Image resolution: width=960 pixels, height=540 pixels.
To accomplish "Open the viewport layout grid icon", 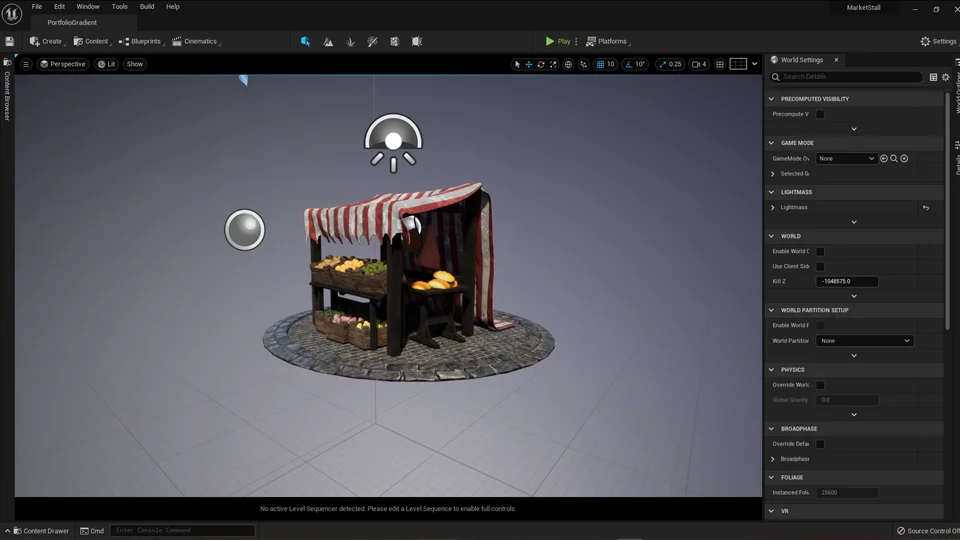I will tap(738, 64).
